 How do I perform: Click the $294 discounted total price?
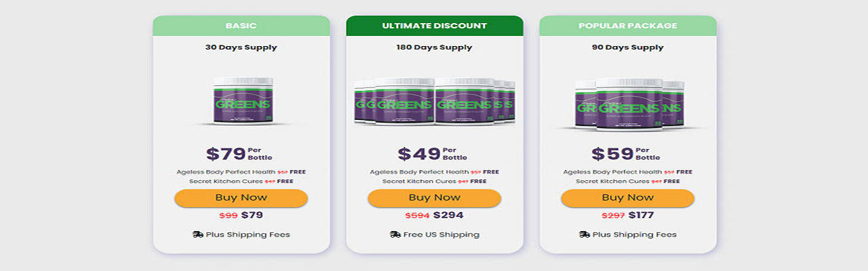click(448, 215)
